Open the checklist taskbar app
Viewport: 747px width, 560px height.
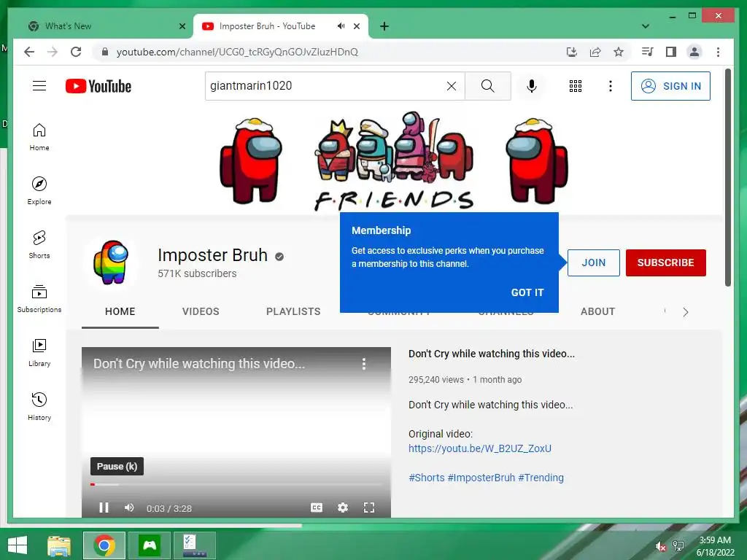[195, 545]
